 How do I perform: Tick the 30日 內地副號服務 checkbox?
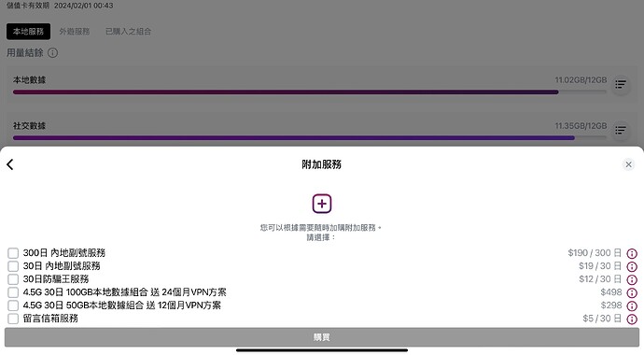pos(13,266)
